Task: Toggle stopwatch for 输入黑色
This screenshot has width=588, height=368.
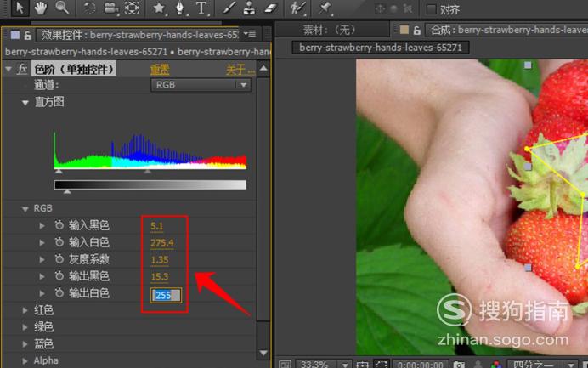Action: [59, 225]
